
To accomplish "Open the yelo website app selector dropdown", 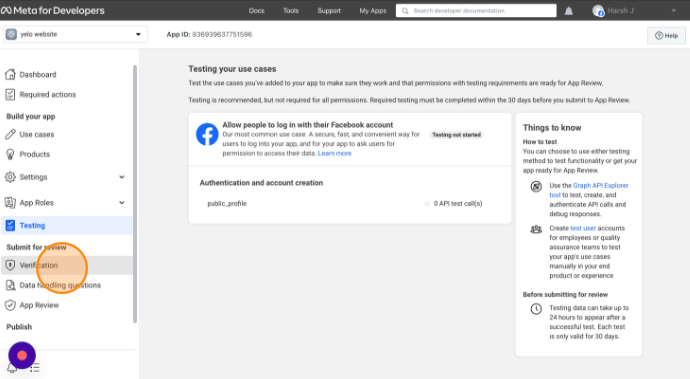I will [x=75, y=34].
